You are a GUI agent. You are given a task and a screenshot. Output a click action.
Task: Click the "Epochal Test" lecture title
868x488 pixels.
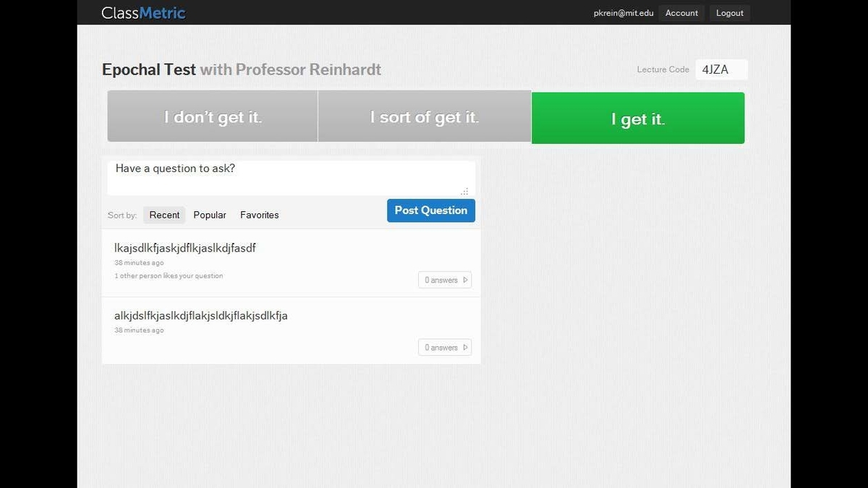tap(149, 69)
